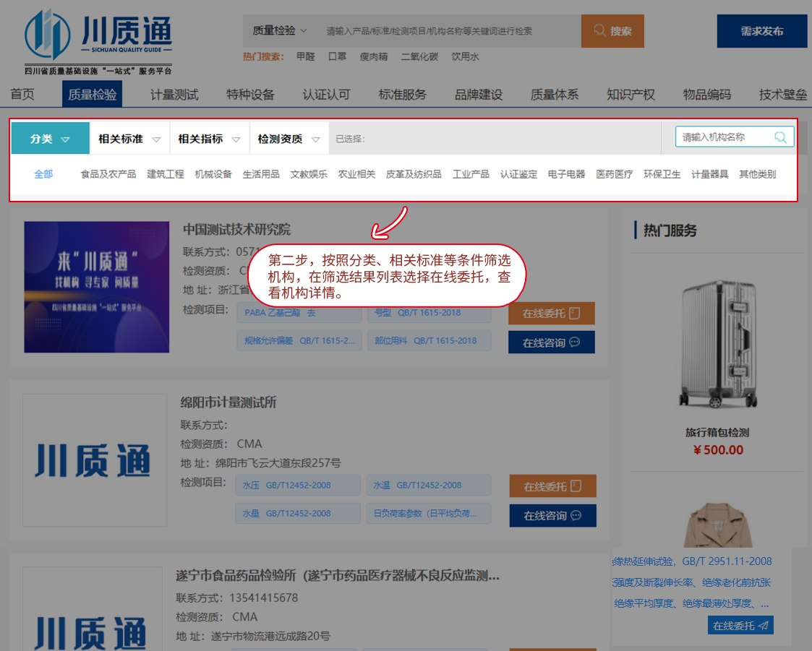Click 在线咨询 for 绵阳市计量测试所
This screenshot has width=812, height=651.
[553, 516]
